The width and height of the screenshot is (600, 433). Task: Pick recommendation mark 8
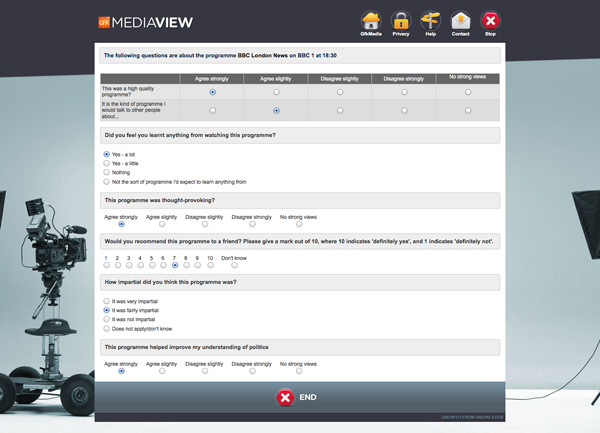186,265
